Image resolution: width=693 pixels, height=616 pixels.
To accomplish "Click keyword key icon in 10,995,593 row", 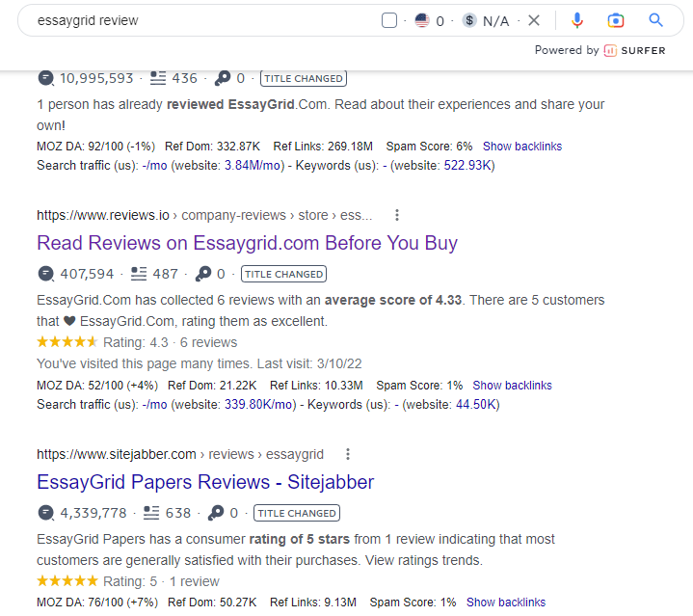I will 223,78.
